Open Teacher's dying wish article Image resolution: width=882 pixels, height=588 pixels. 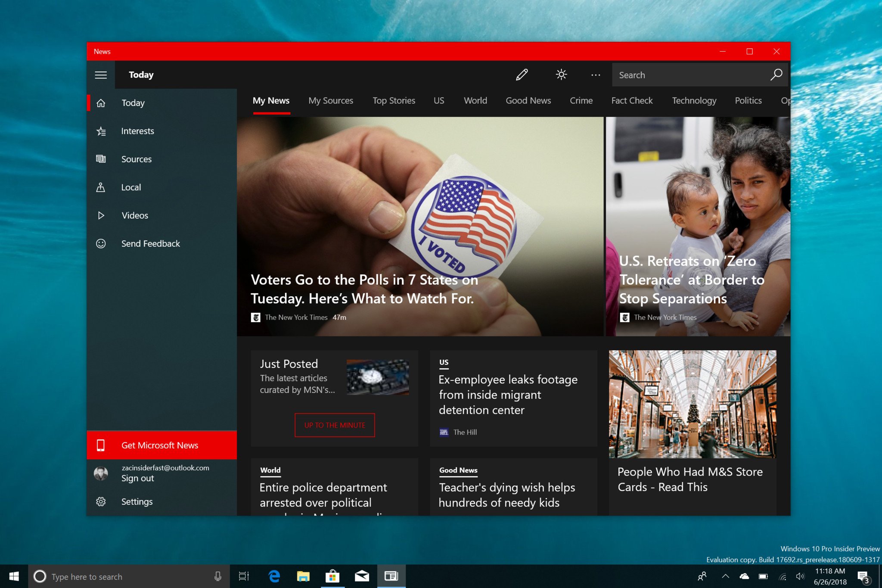click(x=507, y=495)
